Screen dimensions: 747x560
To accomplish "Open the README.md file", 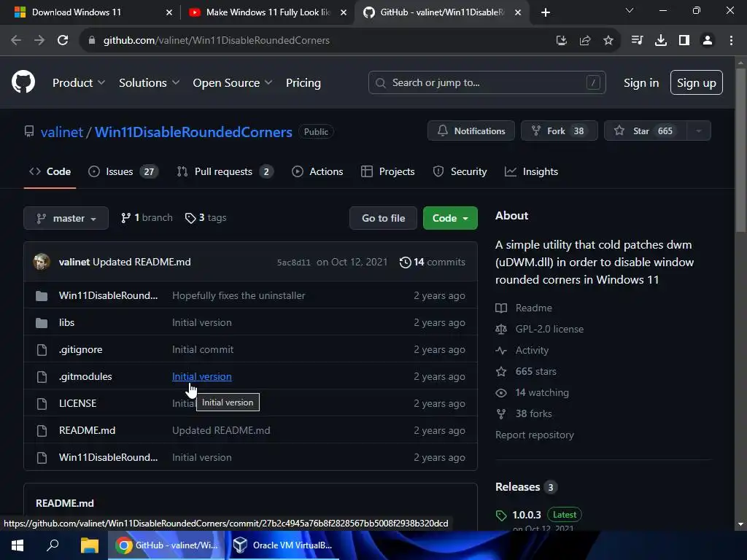I will pyautogui.click(x=88, y=430).
